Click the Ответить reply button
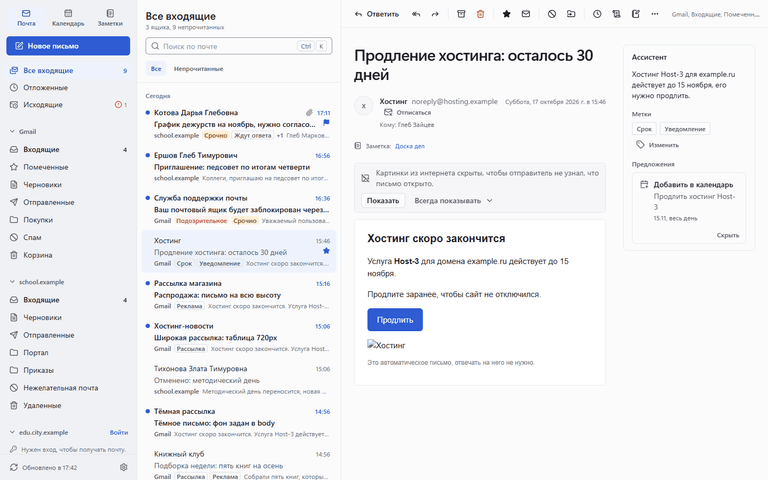Screen dimensions: 768x480 tap(377, 14)
